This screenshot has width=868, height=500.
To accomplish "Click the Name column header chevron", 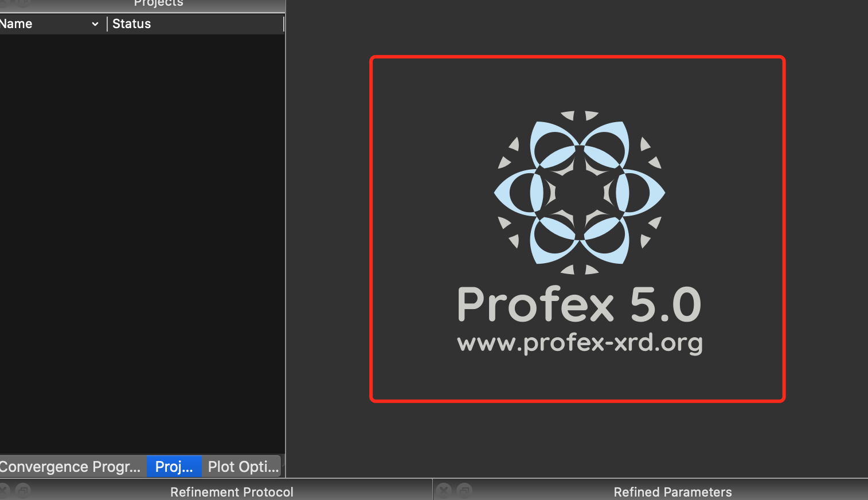I will (x=95, y=24).
